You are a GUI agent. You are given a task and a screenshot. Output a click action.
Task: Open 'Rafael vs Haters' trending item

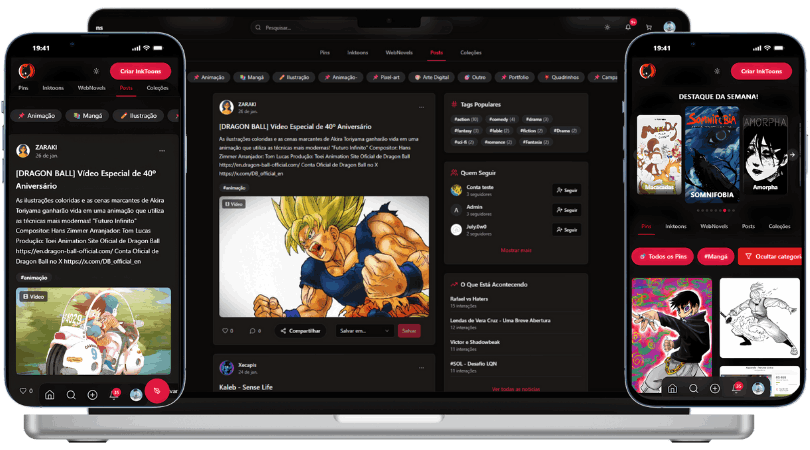click(469, 299)
